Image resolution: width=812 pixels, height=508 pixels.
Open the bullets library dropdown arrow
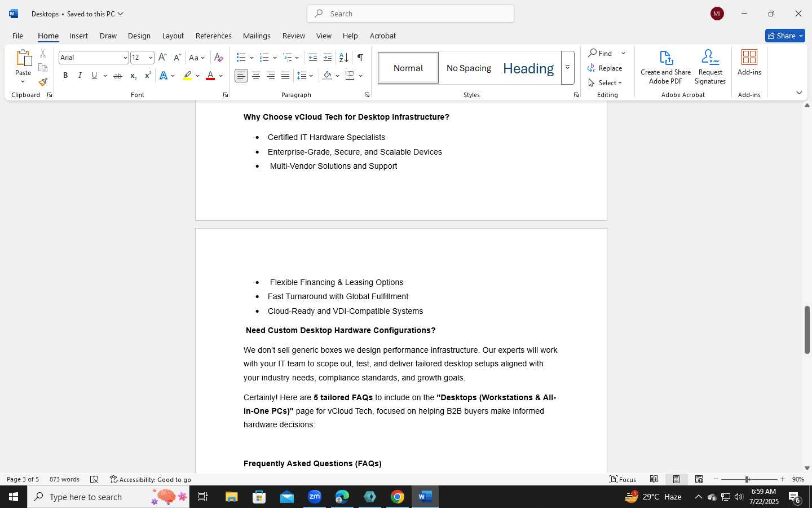pyautogui.click(x=251, y=58)
